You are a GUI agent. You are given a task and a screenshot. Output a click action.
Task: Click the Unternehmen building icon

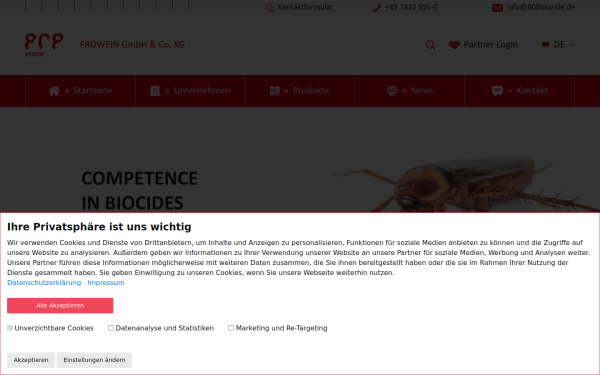point(155,91)
